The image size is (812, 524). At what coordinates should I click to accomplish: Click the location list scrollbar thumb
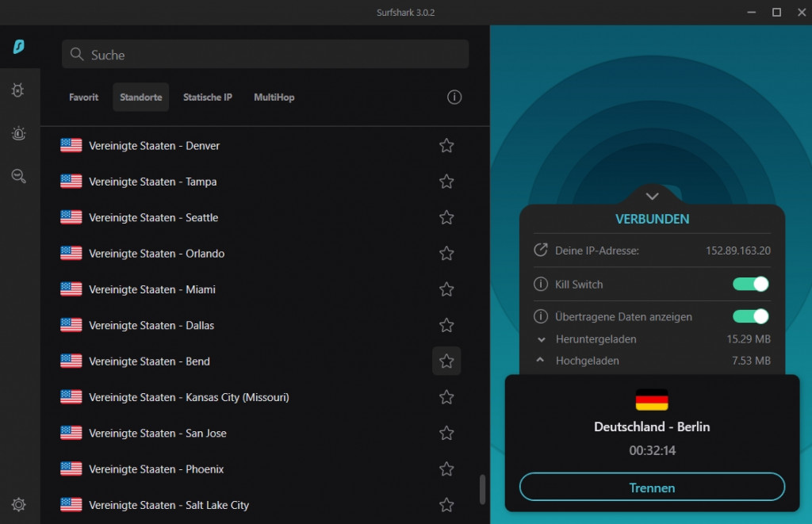coord(482,489)
